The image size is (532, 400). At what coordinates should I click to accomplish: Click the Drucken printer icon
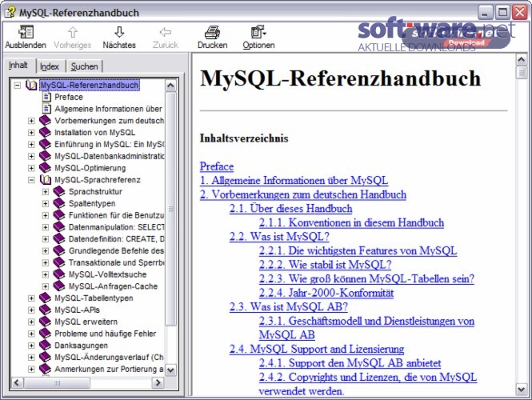[212, 32]
